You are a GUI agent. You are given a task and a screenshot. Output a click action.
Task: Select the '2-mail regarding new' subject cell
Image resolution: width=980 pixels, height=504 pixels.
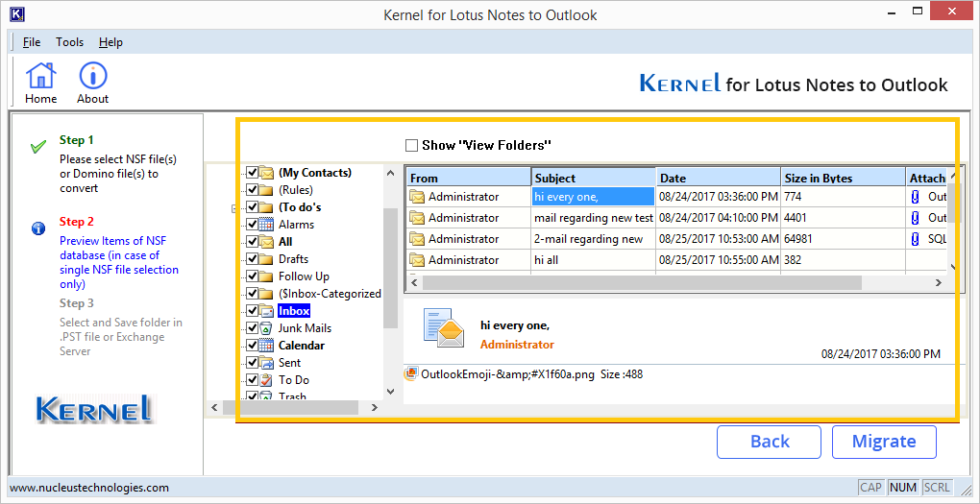click(x=593, y=239)
